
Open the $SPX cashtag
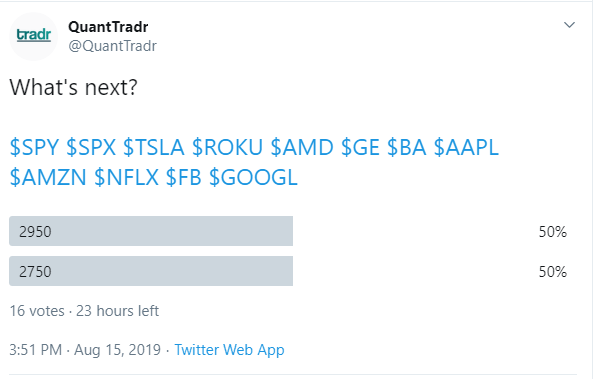click(x=91, y=148)
